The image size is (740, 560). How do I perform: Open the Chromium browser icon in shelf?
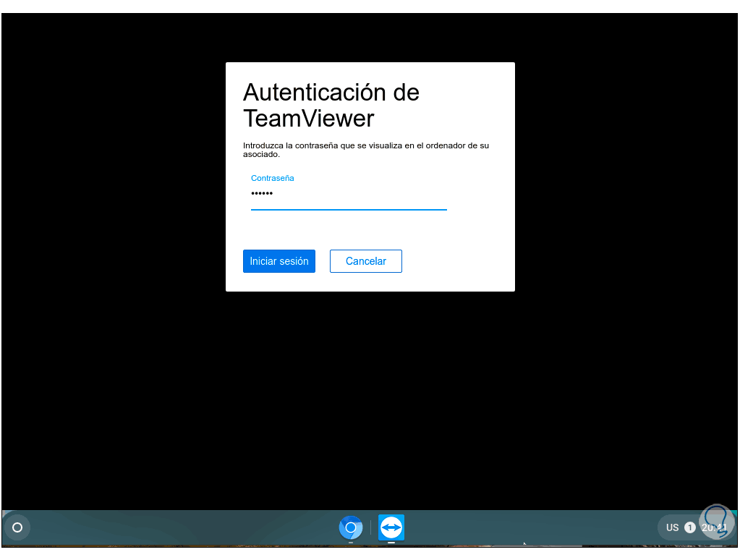pos(351,527)
